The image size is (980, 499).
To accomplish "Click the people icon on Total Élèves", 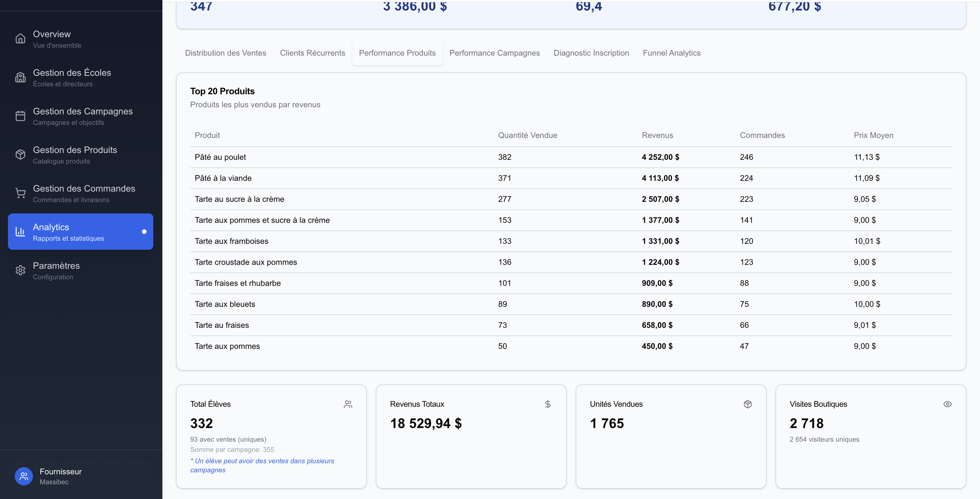I will point(348,404).
